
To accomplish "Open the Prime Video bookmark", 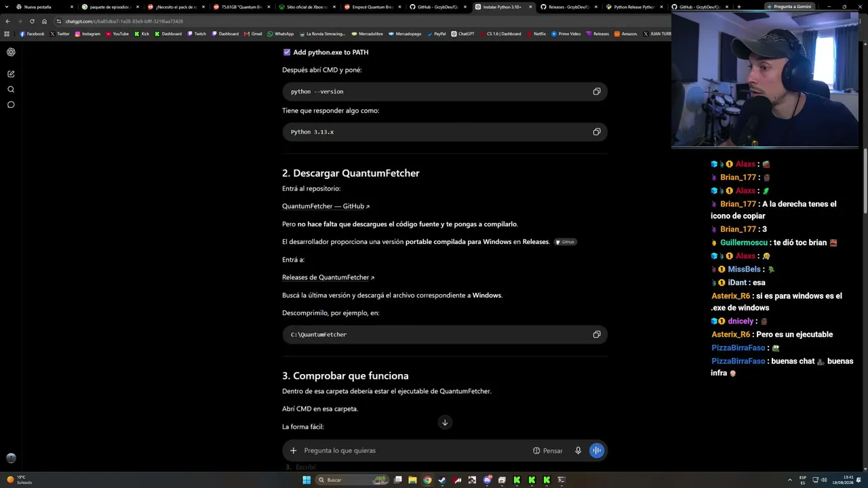I will point(566,34).
